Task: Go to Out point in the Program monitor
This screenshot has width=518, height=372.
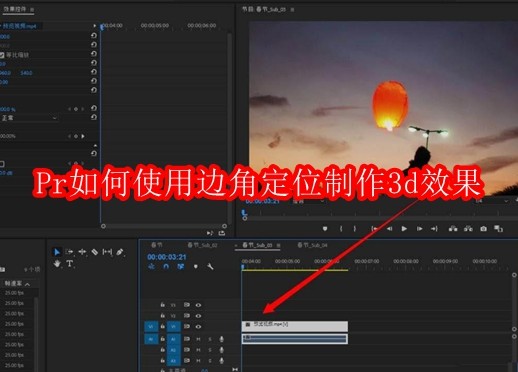Action: click(434, 229)
